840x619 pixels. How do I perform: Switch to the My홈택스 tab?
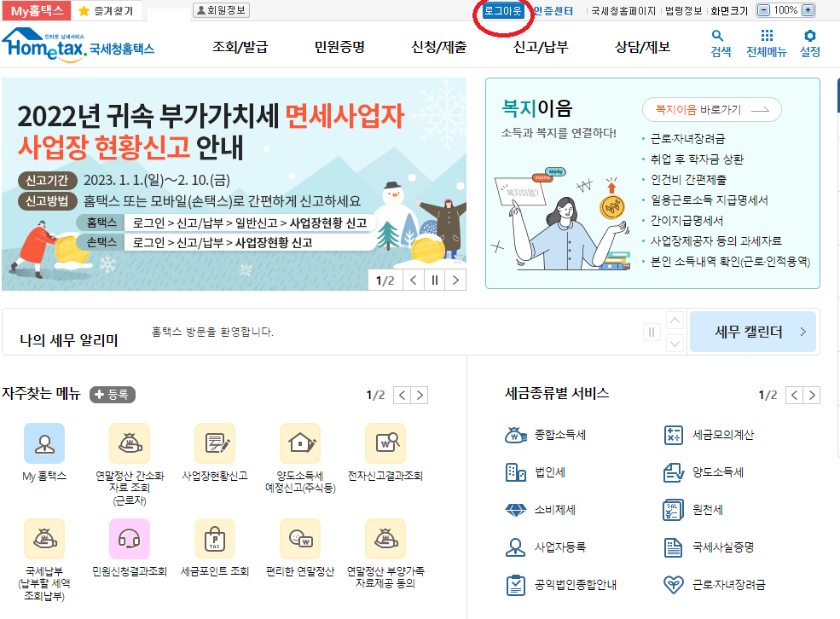37,10
